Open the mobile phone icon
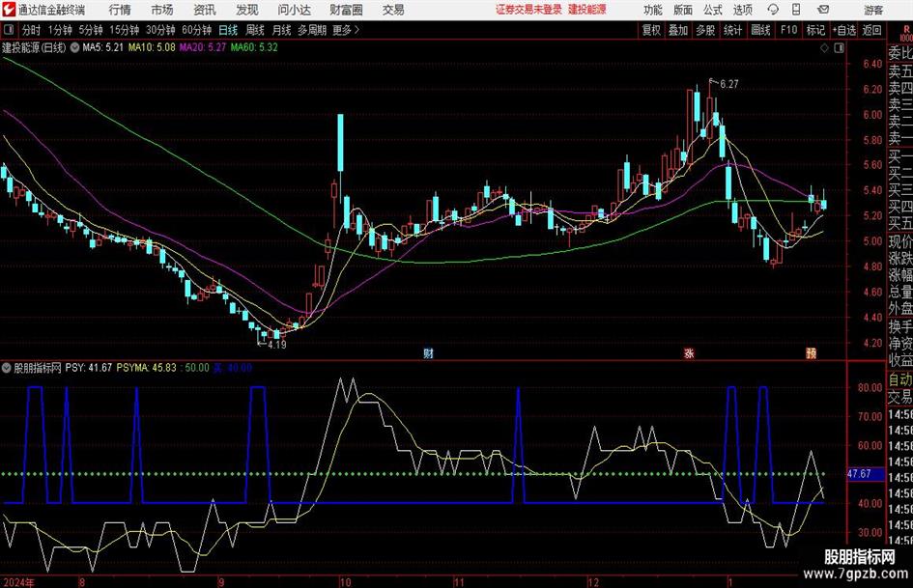 796,10
